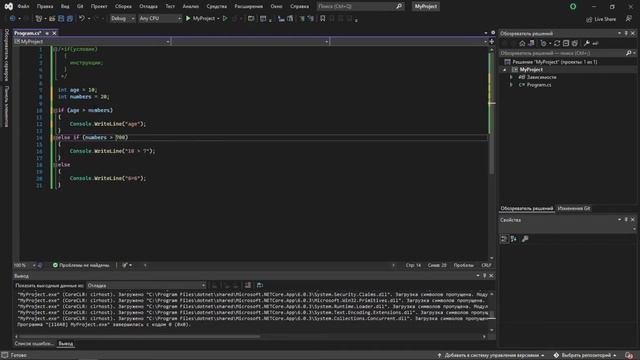Image resolution: width=640 pixels, height=360 pixels.
Task: Open the Справка menu
Action: tap(299, 6)
